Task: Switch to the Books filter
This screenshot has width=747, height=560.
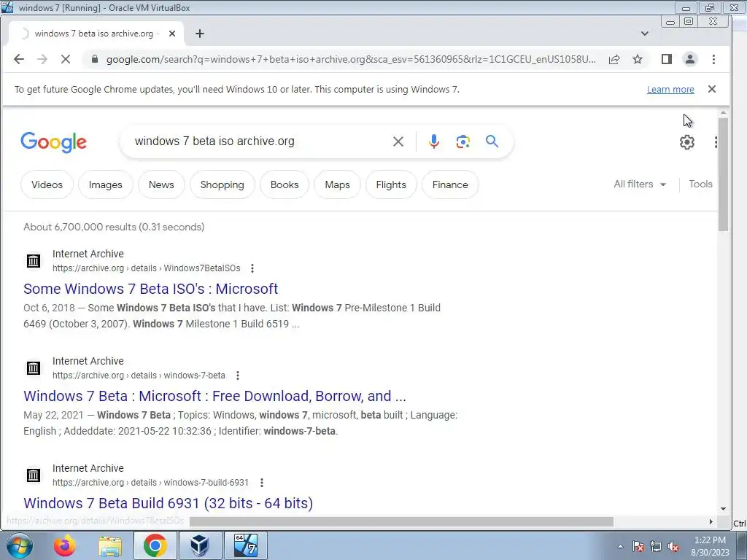Action: (x=285, y=184)
